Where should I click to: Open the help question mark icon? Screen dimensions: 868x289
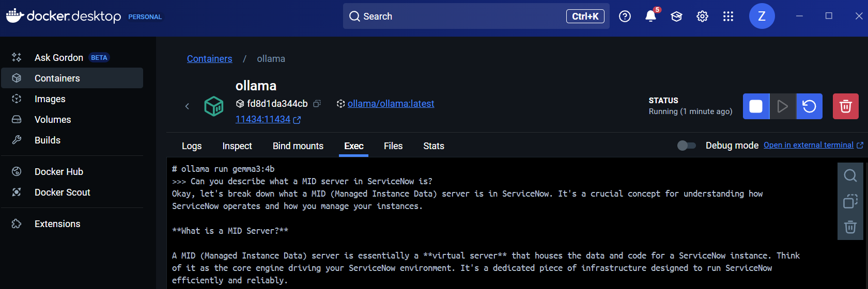pos(625,17)
